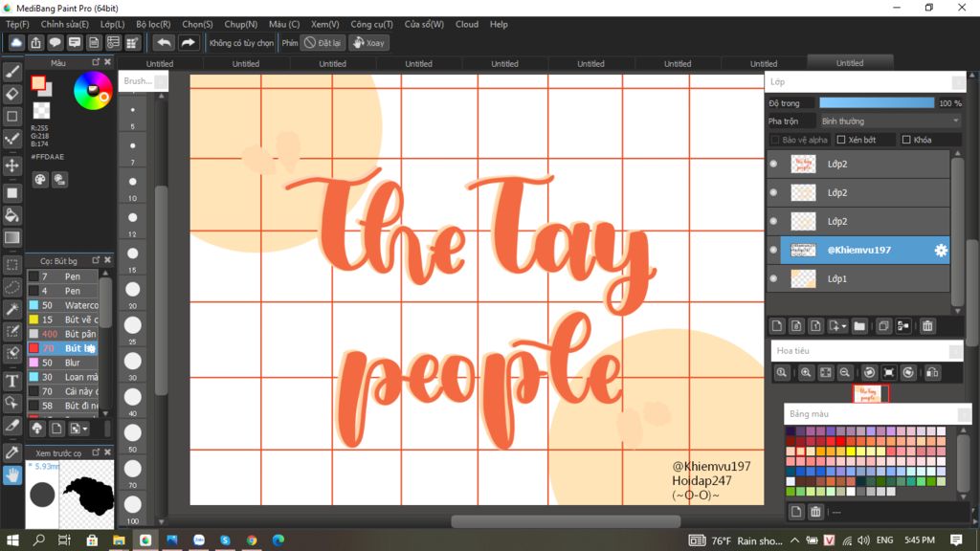Viewport: 980px width, 551px height.
Task: Select the Divide/knife tool
Action: (11, 426)
